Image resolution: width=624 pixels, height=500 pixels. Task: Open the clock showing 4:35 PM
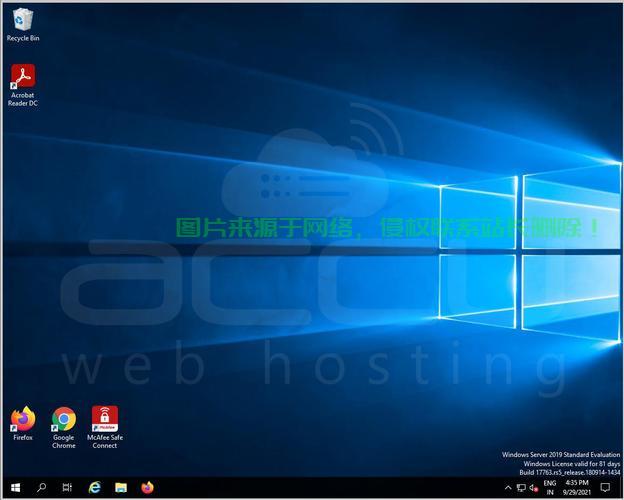pos(577,488)
